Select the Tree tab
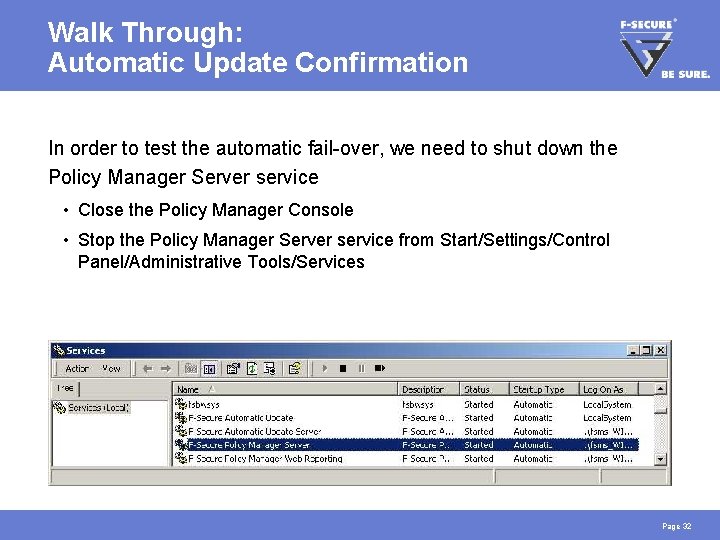The width and height of the screenshot is (720, 540). click(65, 388)
